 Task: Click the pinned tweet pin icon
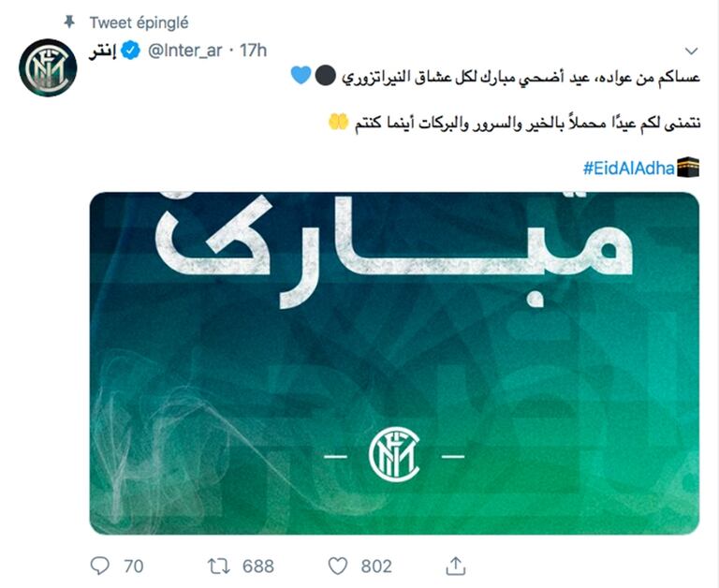coord(68,22)
